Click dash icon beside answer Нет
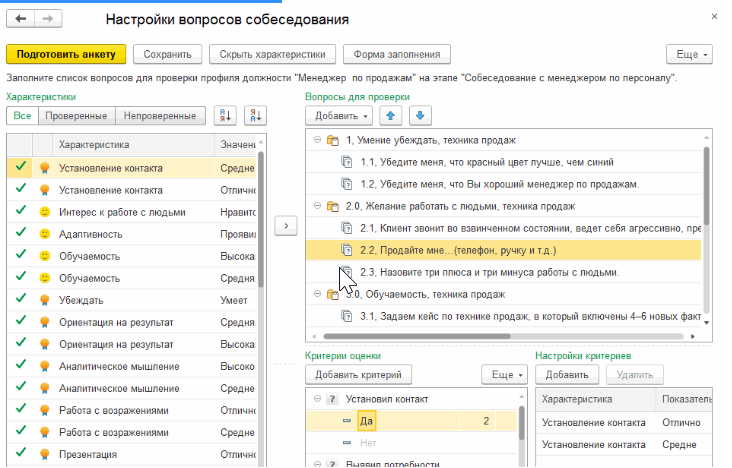This screenshot has width=732, height=468. [x=347, y=443]
